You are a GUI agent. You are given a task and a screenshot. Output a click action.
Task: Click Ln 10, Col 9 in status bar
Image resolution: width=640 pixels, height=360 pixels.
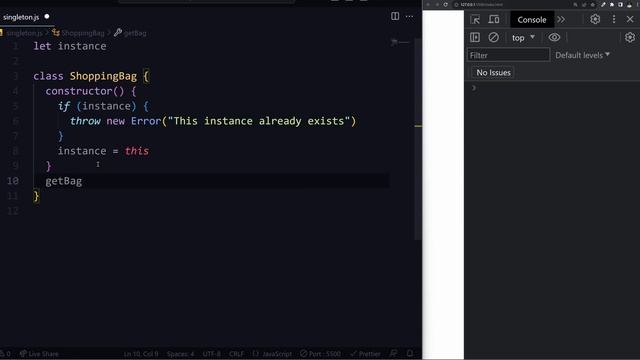click(141, 354)
